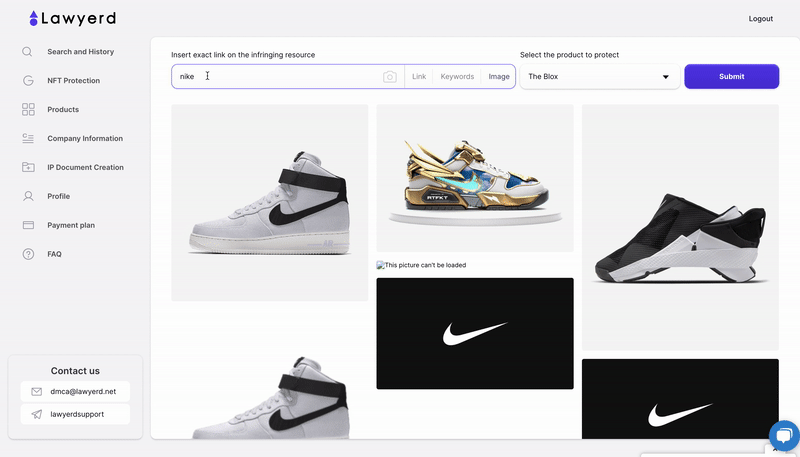This screenshot has width=800, height=457.
Task: Open Search and History page
Action: click(x=81, y=52)
